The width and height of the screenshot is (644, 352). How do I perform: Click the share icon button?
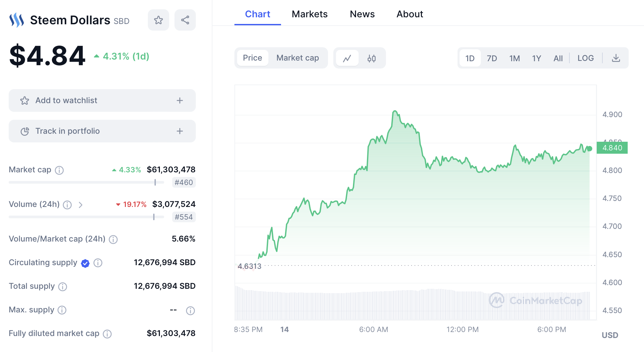(x=185, y=20)
